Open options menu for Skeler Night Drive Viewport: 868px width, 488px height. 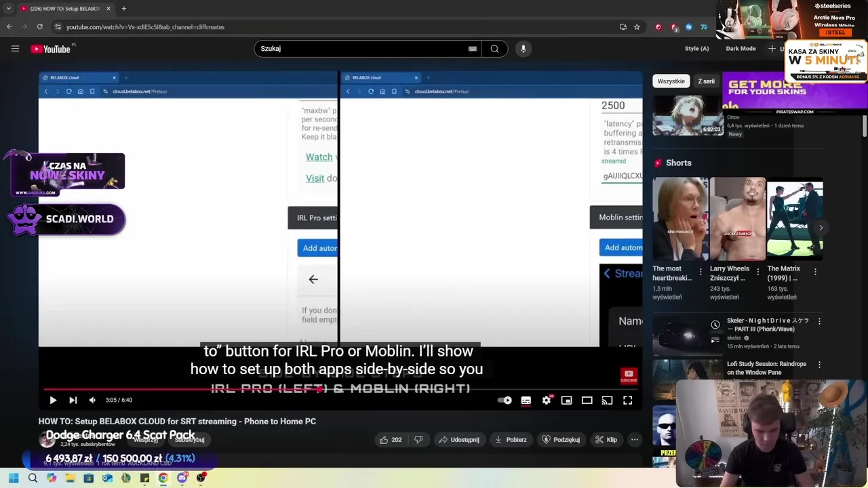819,321
